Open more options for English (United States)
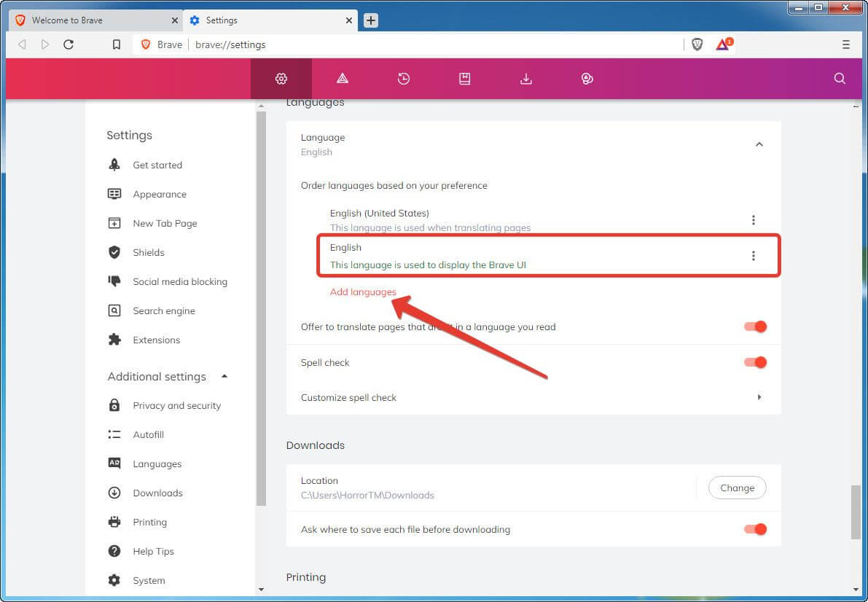The image size is (868, 602). coord(754,220)
